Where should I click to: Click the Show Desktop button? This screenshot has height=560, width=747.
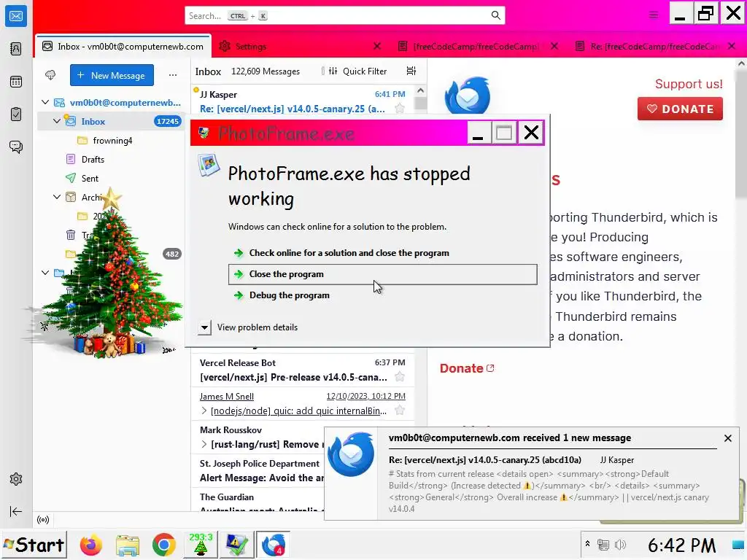pyautogui.click(x=739, y=545)
